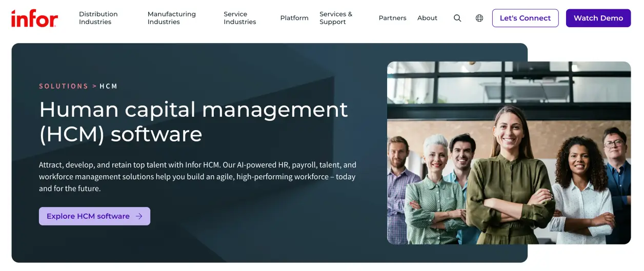Click the paragraph starting 'Attract, develop, and retain'
The height and width of the screenshot is (271, 644).
198,177
